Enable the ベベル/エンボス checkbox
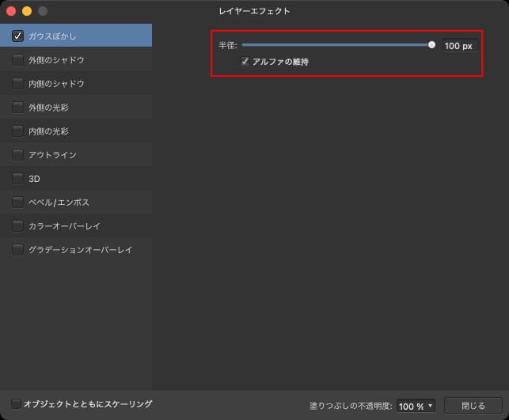The image size is (509, 420). (x=17, y=202)
